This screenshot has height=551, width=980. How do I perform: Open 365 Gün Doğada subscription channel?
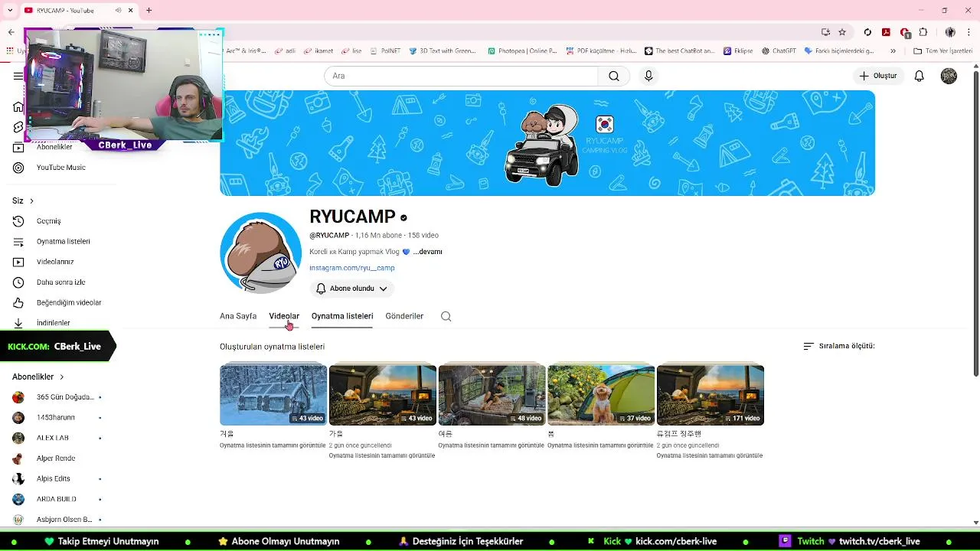[x=57, y=397]
